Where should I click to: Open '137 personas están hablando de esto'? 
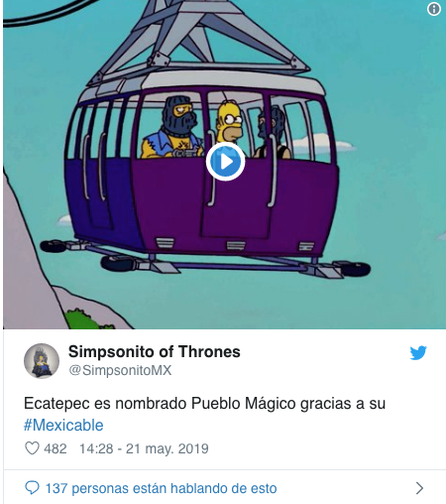tap(161, 488)
